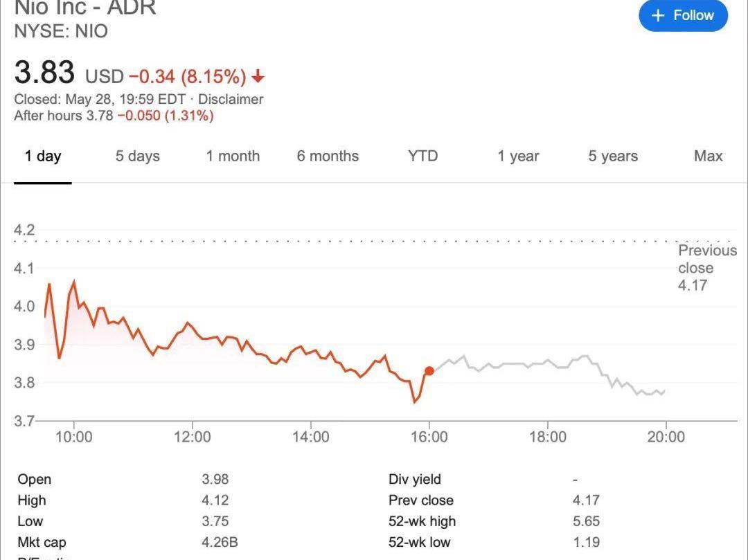This screenshot has height=560, width=748.
Task: Select the 1 day tab
Action: click(43, 156)
